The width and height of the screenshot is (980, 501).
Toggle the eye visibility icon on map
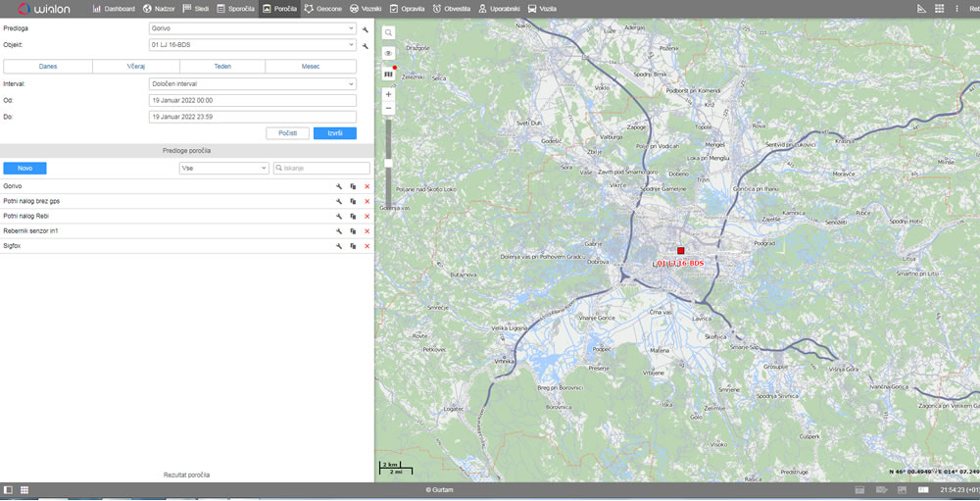388,54
